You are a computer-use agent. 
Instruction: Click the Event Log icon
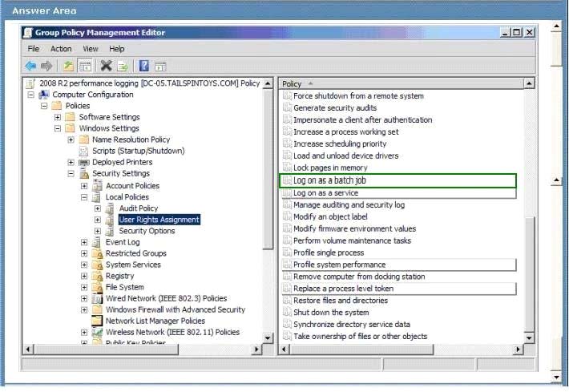click(96, 242)
